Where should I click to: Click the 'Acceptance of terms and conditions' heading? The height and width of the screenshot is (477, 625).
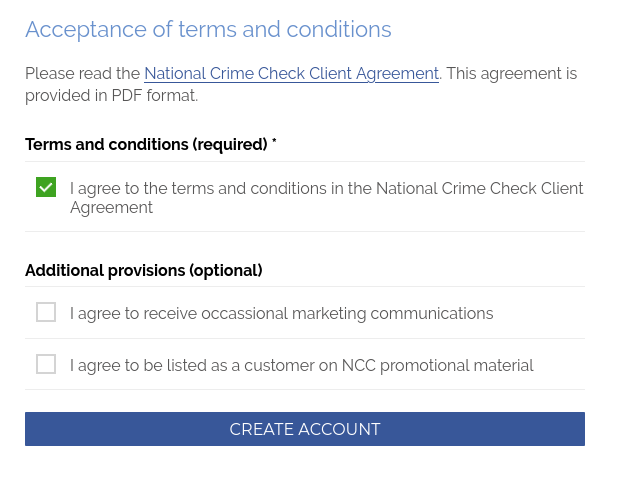click(x=208, y=30)
